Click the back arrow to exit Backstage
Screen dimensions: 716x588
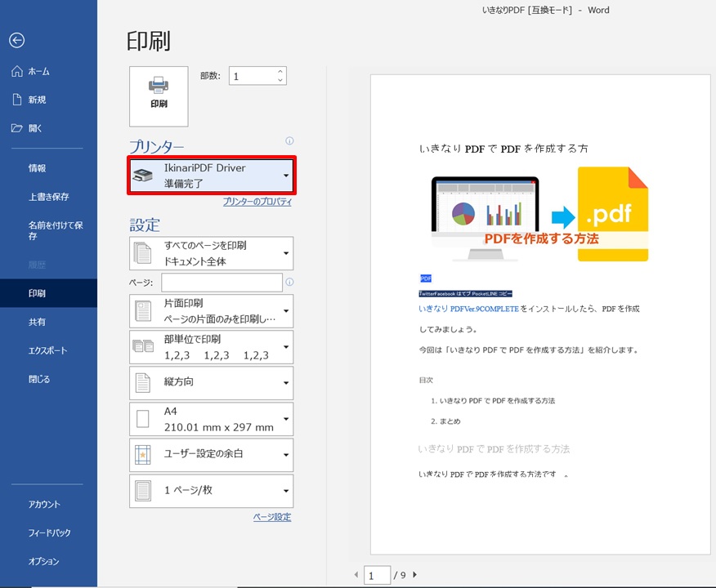click(x=17, y=41)
